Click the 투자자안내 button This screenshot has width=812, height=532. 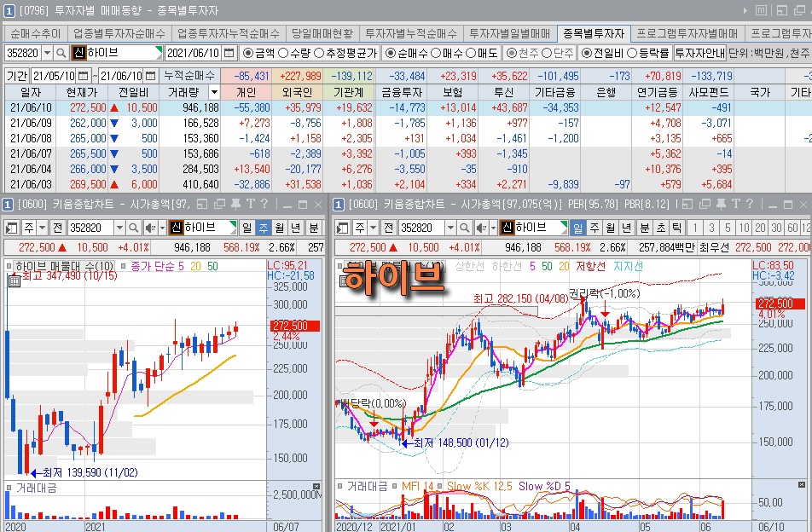coord(699,53)
